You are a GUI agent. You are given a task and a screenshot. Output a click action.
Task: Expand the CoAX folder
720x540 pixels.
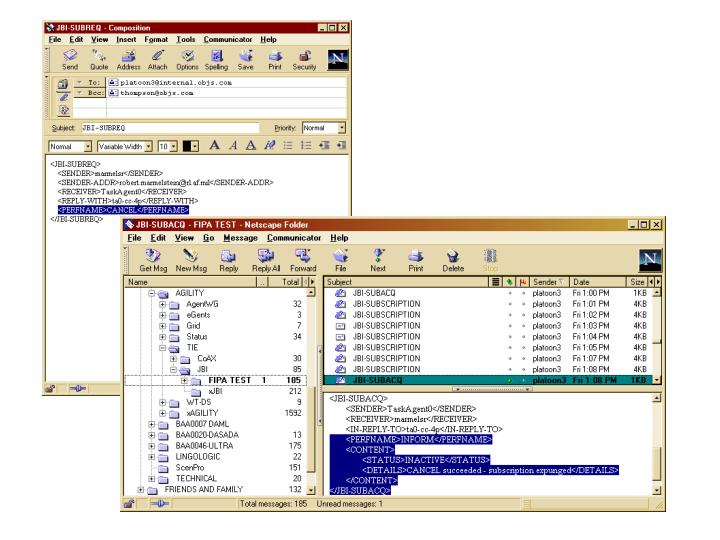pos(174,358)
